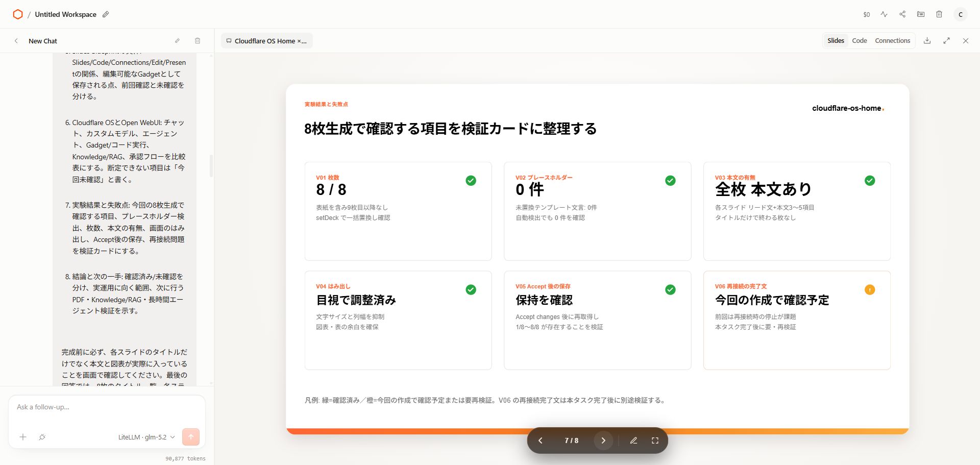Click the 保持を確認 heading in V05 card

click(x=544, y=300)
